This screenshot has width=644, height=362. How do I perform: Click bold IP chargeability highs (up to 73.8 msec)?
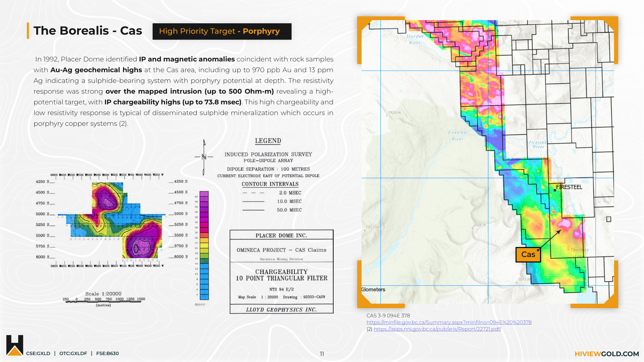click(x=173, y=102)
